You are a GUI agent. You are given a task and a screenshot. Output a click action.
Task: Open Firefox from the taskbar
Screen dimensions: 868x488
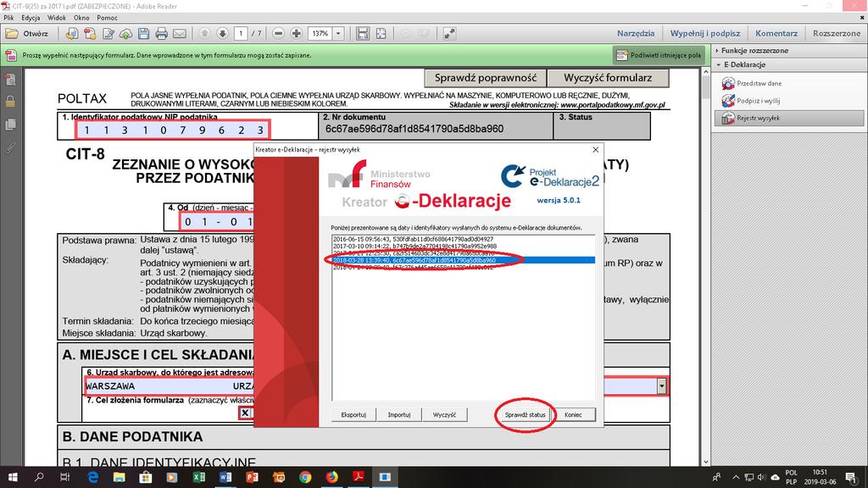click(331, 477)
